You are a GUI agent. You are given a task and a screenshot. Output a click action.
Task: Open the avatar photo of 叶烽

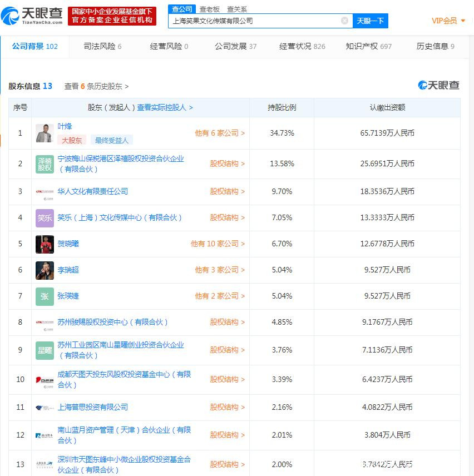pos(45,133)
